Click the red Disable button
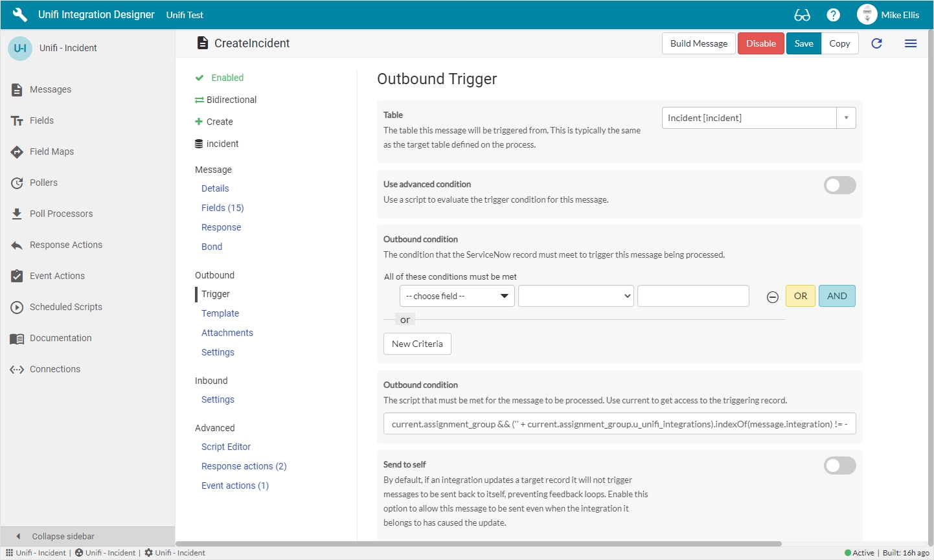The width and height of the screenshot is (934, 560). coord(760,43)
